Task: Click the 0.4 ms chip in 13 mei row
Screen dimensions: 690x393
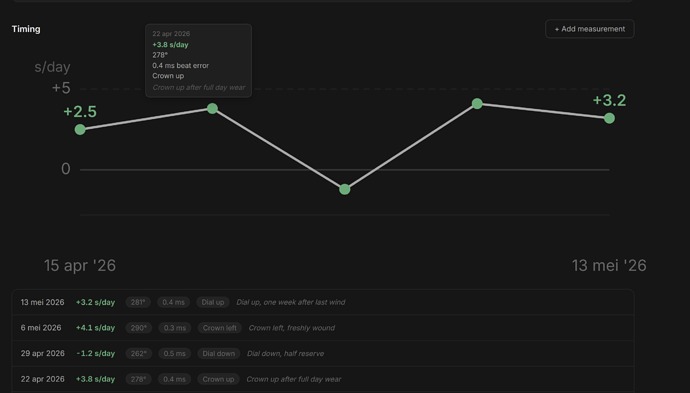Action: click(173, 302)
